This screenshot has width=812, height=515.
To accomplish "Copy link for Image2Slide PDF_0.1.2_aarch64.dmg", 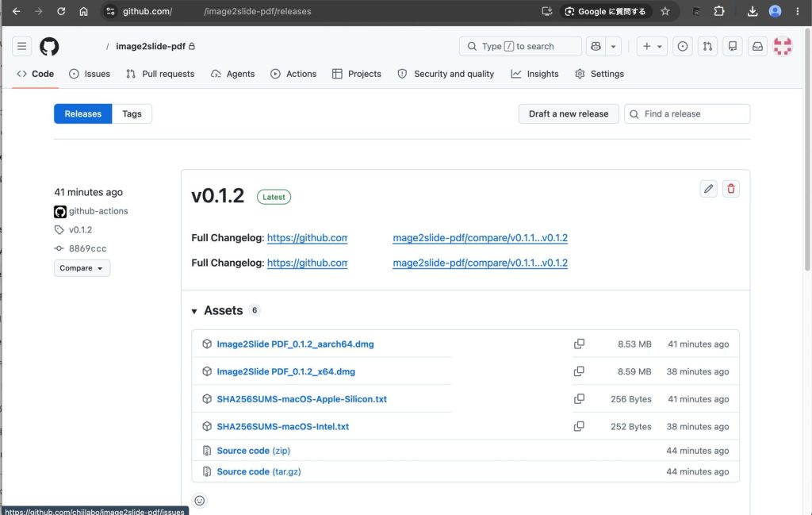I will pos(579,344).
